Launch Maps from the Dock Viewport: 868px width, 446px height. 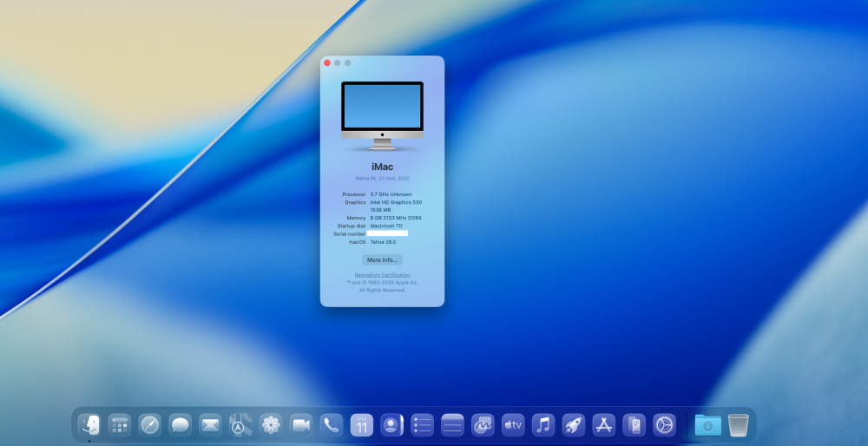(x=240, y=425)
